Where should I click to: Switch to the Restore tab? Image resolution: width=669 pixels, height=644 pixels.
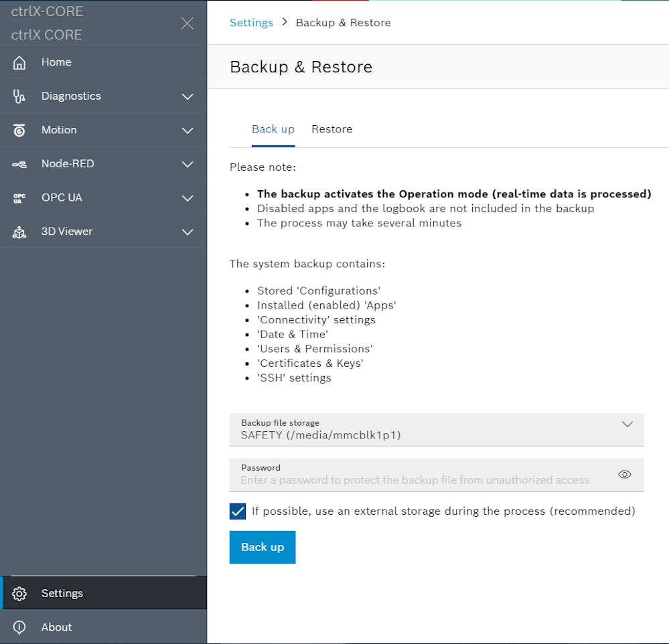point(331,129)
